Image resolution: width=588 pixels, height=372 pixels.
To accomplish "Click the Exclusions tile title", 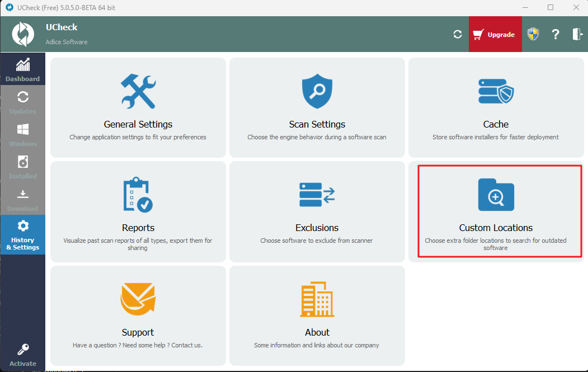I will [317, 228].
